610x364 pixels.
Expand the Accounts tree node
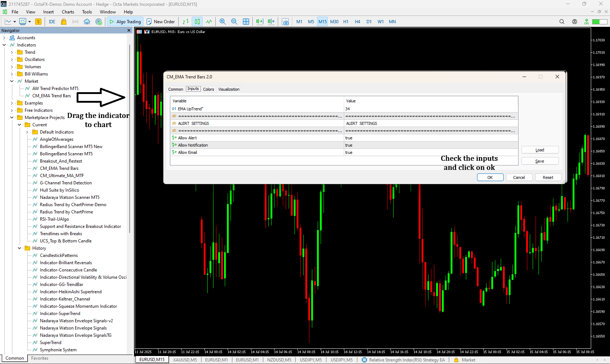coord(4,38)
